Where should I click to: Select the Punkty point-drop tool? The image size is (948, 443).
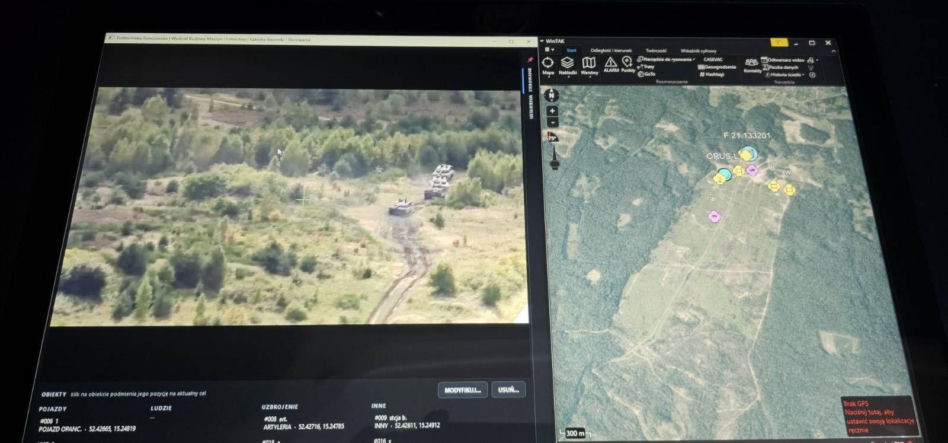(x=628, y=65)
